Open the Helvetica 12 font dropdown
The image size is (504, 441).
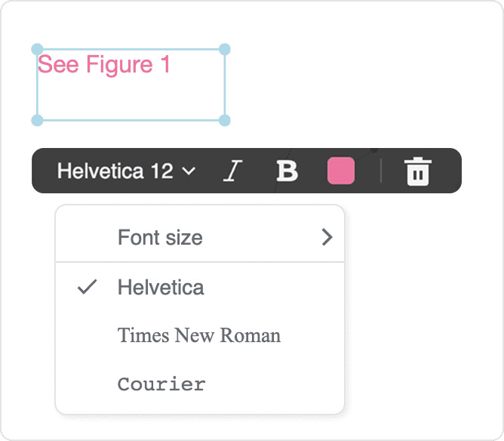(115, 171)
